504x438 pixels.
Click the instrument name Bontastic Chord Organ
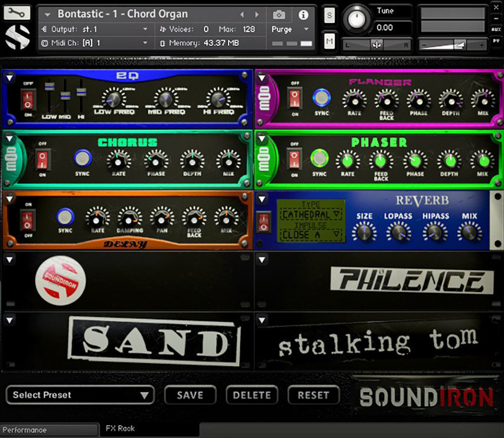pos(122,14)
